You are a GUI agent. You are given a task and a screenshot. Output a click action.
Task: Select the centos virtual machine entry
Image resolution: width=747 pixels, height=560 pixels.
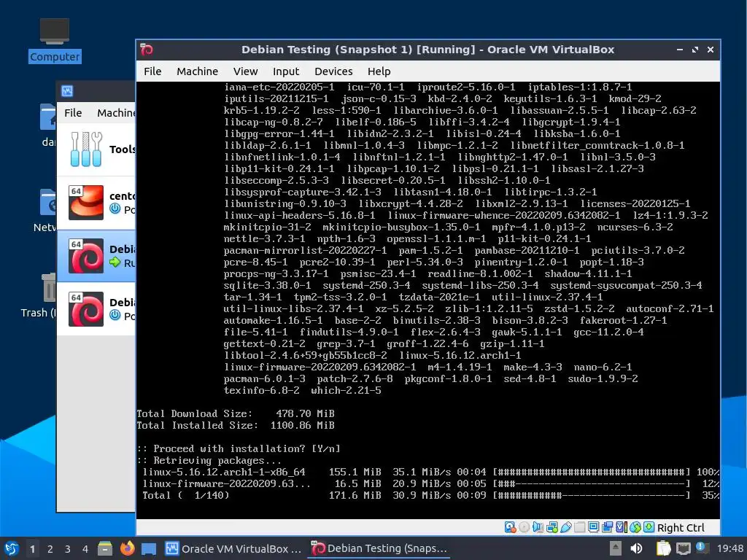pyautogui.click(x=96, y=203)
